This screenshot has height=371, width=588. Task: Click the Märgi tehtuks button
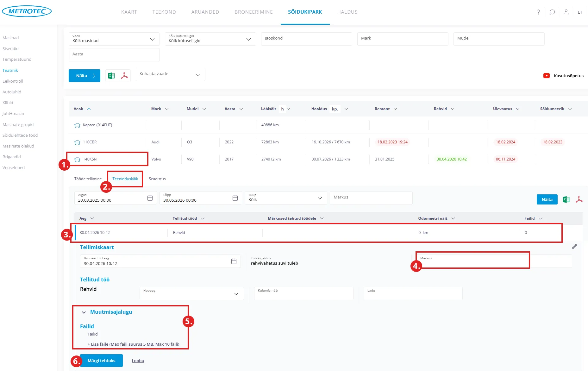101,361
